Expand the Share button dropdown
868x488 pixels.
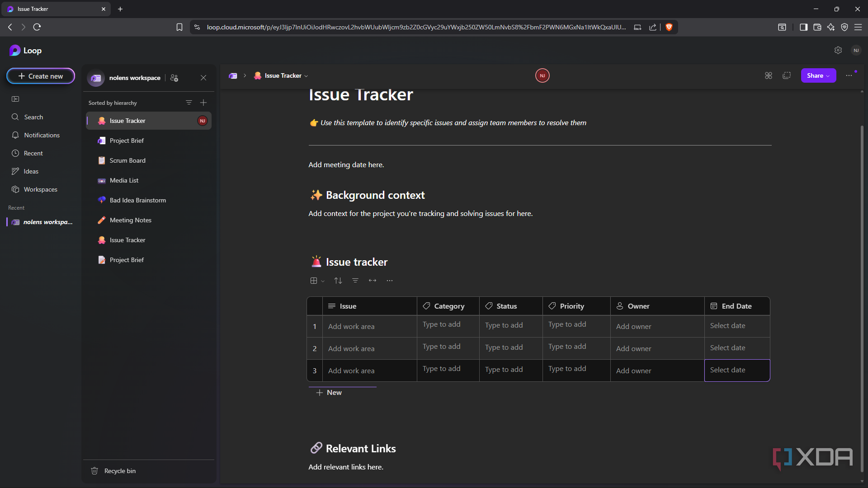(828, 76)
